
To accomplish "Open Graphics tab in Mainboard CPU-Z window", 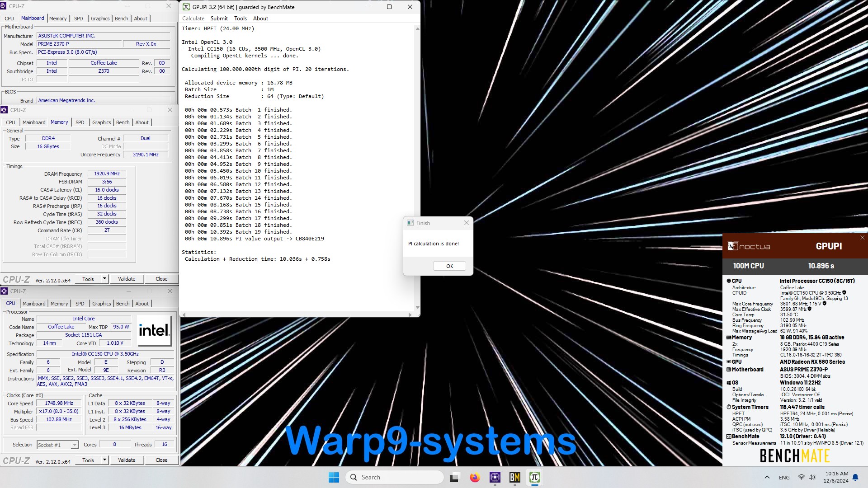I will 100,19.
